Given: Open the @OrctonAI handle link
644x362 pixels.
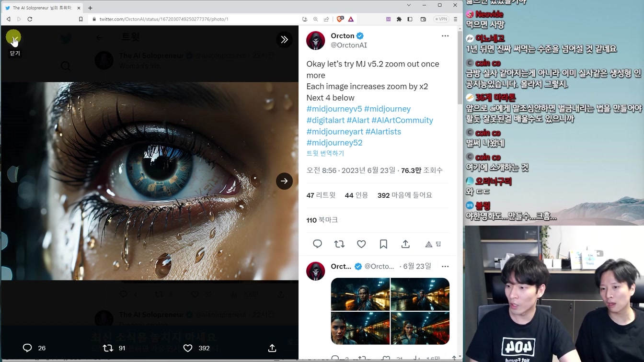Looking at the screenshot, I should (x=349, y=45).
